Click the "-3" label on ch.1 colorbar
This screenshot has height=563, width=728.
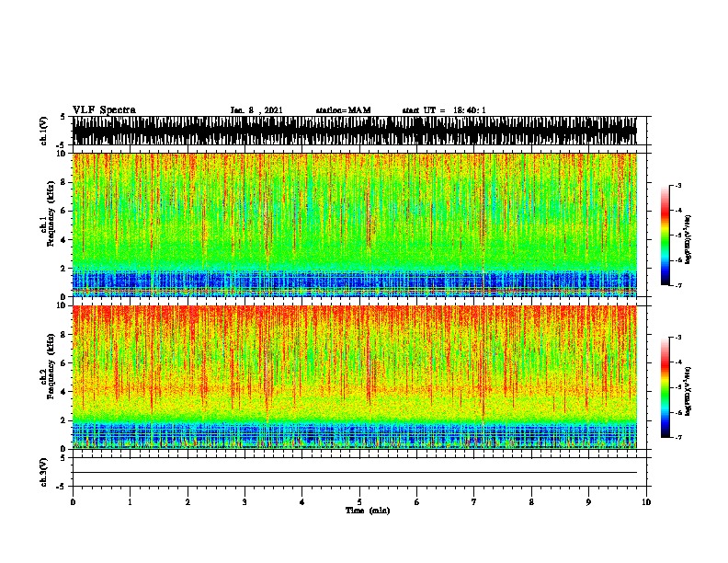pos(678,185)
